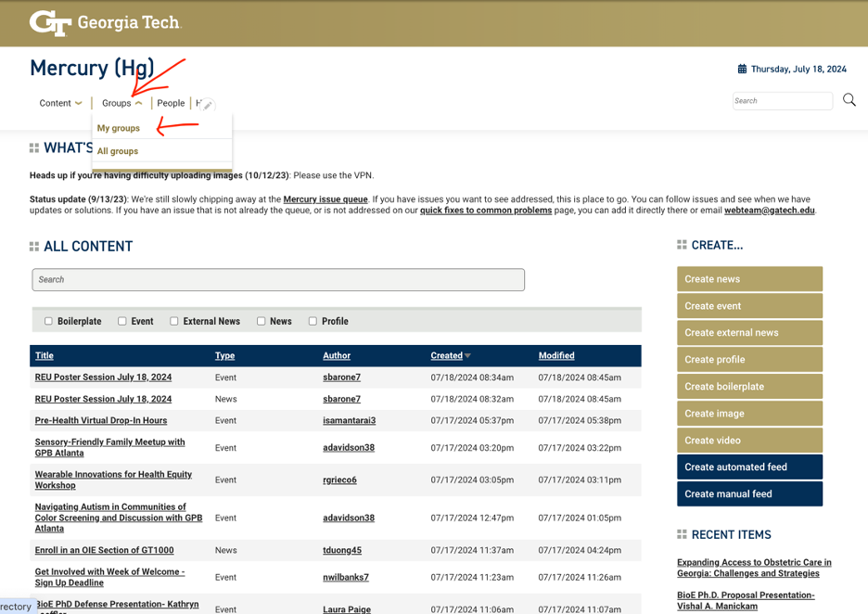Screen dimensions: 868x614
Task: Click the 07/17/2024 05:37pm created timestamp
Action: 472,420
